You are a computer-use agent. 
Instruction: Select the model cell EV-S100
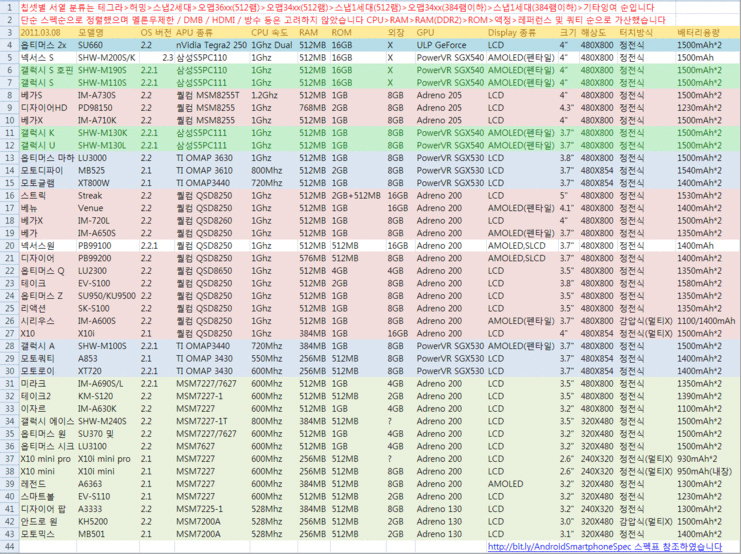(x=94, y=283)
